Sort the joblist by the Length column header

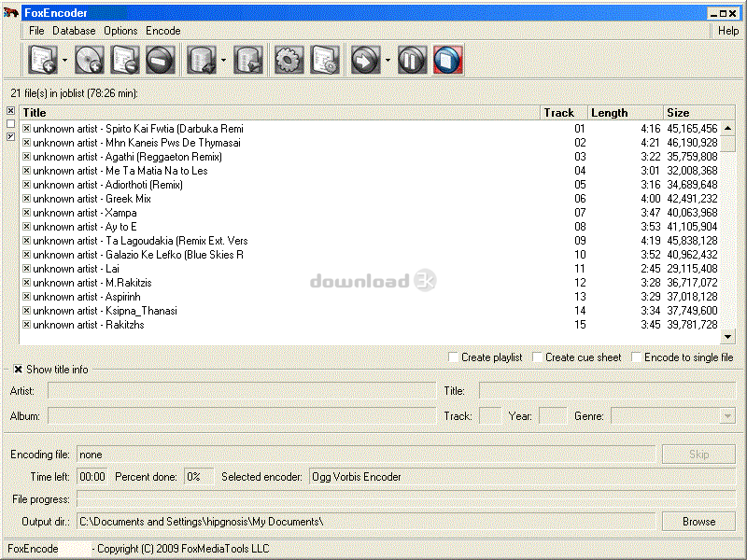click(x=626, y=113)
